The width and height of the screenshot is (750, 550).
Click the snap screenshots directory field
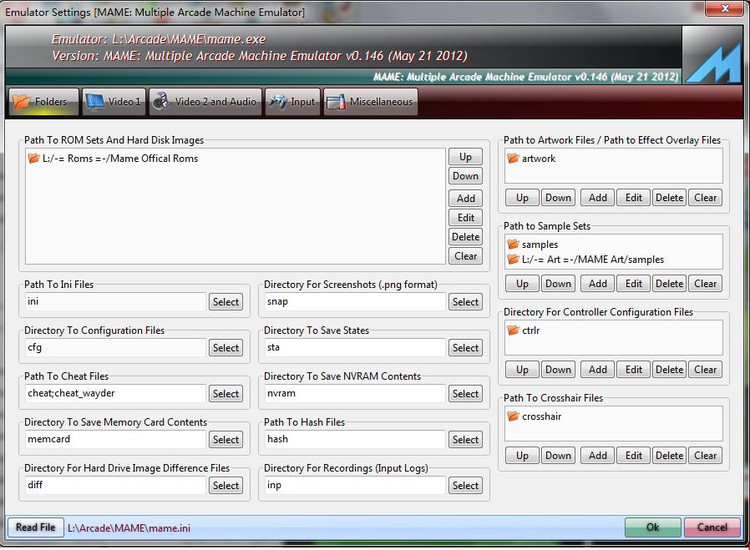click(x=355, y=302)
